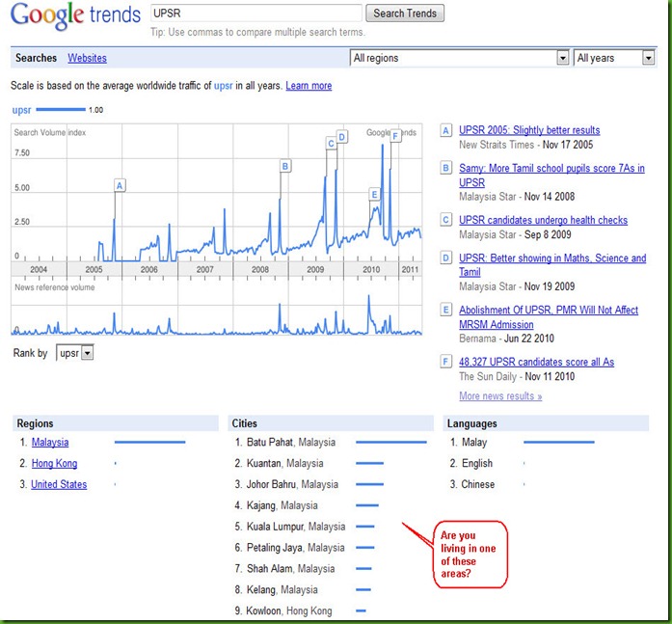Click 'Batu Pahat, Malaysia' city row

click(331, 443)
